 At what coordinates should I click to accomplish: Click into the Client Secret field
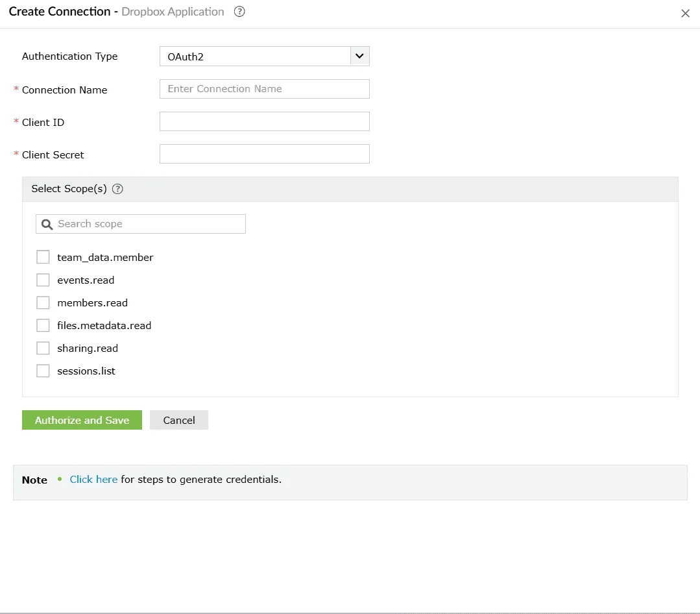tap(264, 154)
